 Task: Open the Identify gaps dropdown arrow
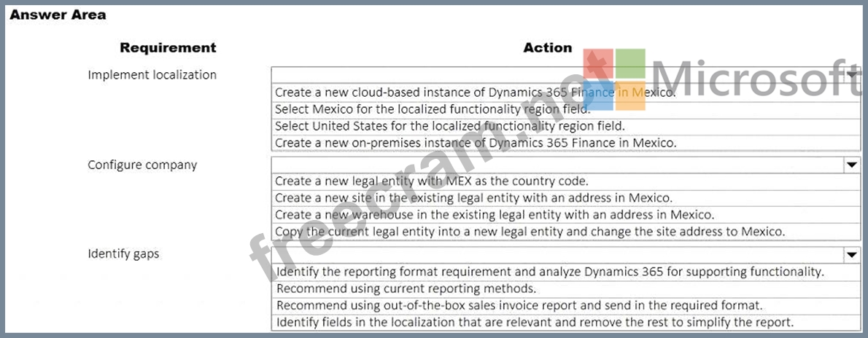coord(851,255)
